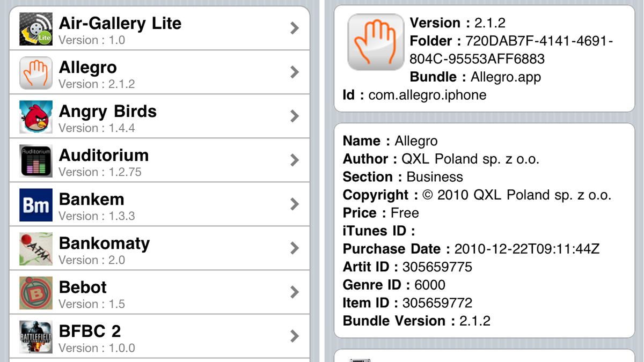This screenshot has height=362, width=644.
Task: Click the Bankem Bm icon
Action: [x=36, y=204]
